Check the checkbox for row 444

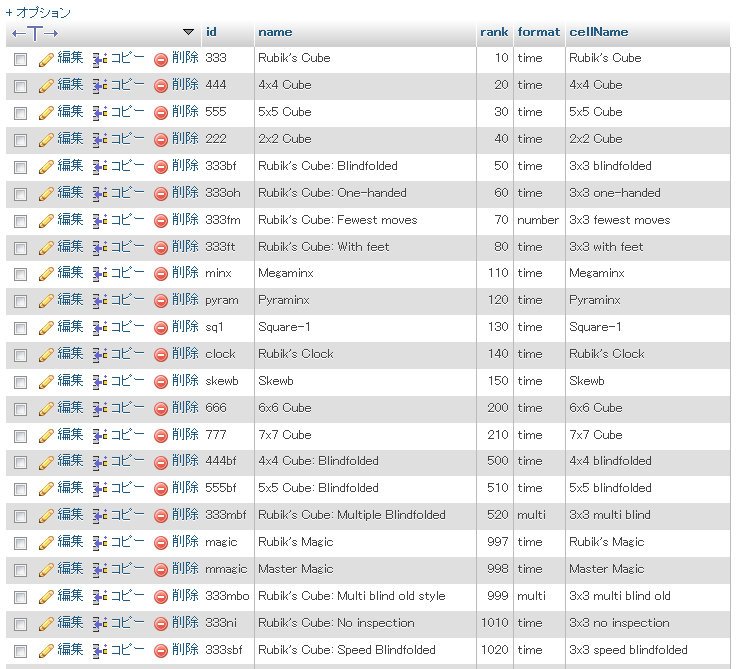pos(20,86)
